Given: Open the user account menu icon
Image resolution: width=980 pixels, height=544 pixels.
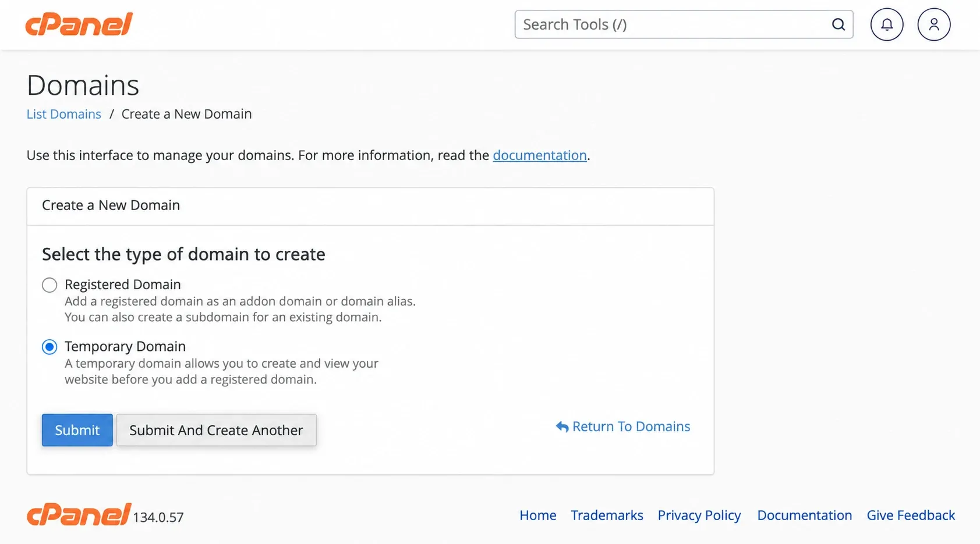Looking at the screenshot, I should point(934,24).
